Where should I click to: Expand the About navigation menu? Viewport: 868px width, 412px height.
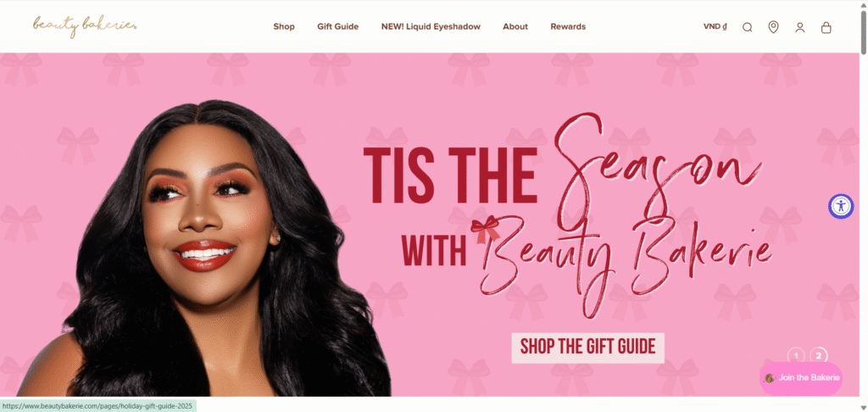pos(515,26)
